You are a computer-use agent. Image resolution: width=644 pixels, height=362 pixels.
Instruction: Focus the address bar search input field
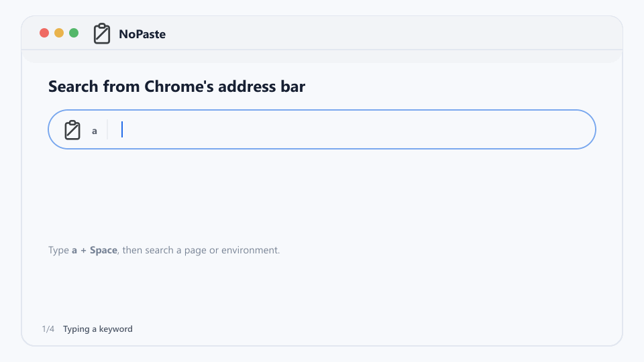pyautogui.click(x=321, y=129)
